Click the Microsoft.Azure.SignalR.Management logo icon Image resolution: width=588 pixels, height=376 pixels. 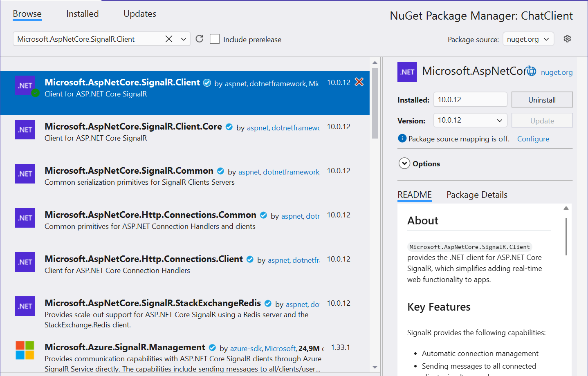tap(25, 350)
